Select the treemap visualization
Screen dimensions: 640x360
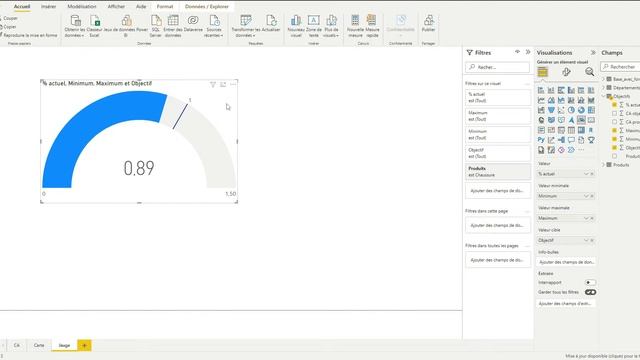(591, 110)
